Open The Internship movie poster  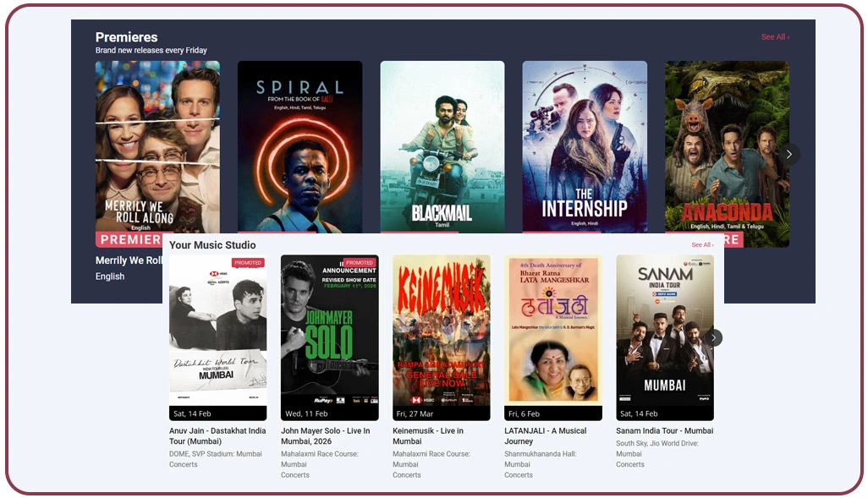[x=585, y=146]
